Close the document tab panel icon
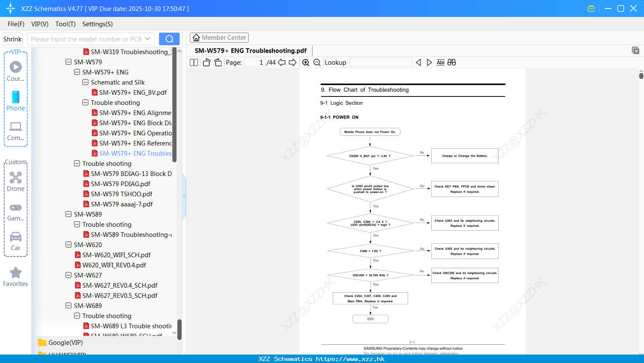Screen dimensions: 644x363 tap(636, 50)
